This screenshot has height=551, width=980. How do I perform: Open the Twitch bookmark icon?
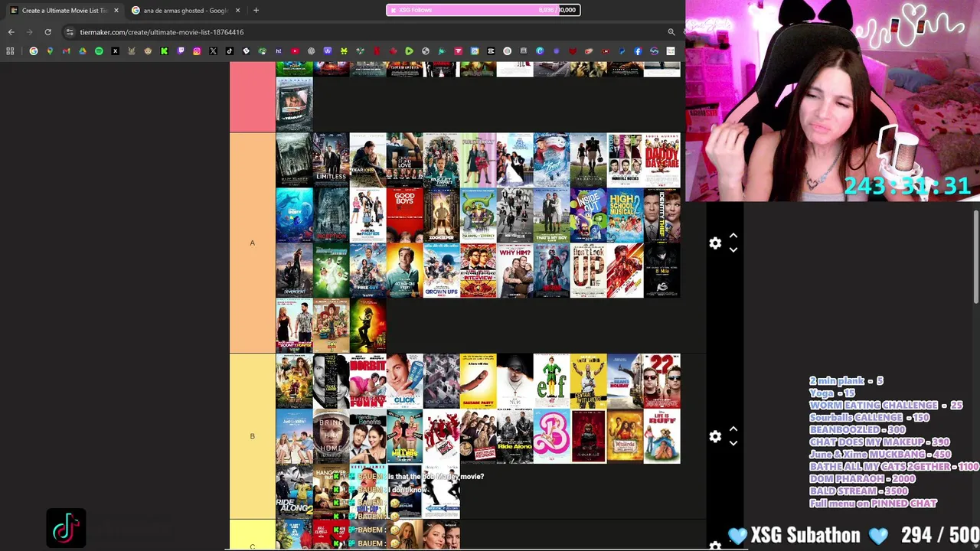click(181, 51)
